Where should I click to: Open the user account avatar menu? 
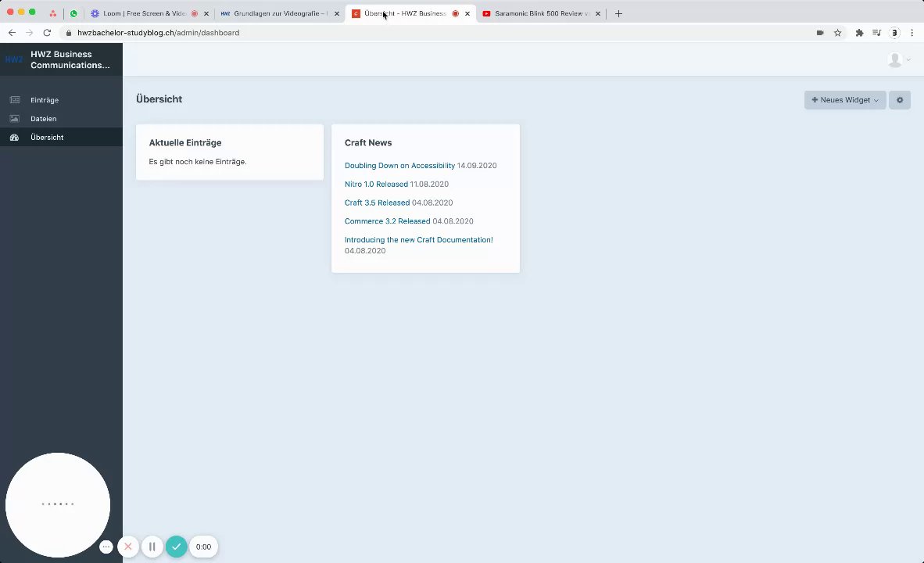coord(899,59)
